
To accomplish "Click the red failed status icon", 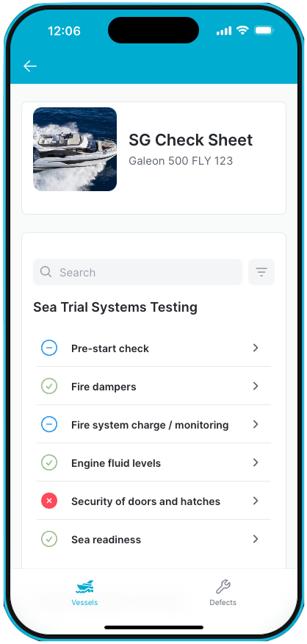I will coord(49,501).
